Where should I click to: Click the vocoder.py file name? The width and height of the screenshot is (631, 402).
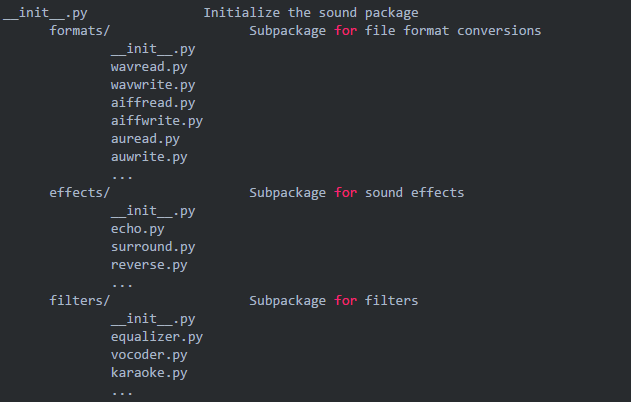pyautogui.click(x=149, y=355)
